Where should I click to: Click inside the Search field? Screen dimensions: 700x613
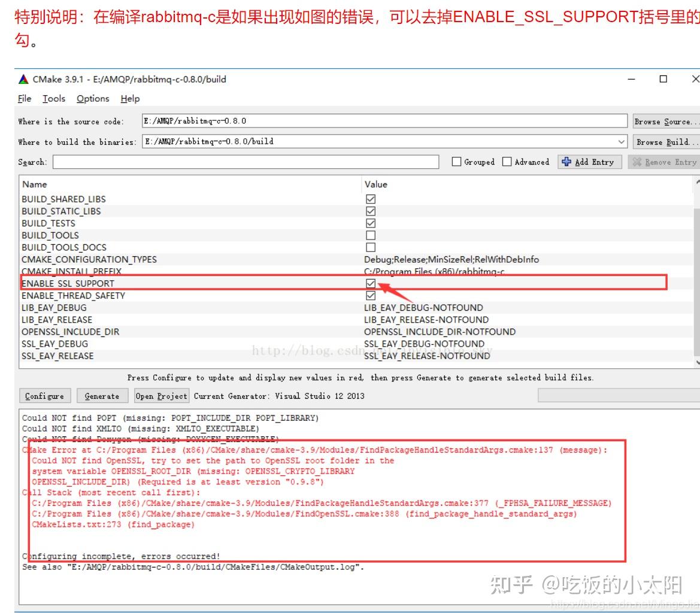pos(240,161)
